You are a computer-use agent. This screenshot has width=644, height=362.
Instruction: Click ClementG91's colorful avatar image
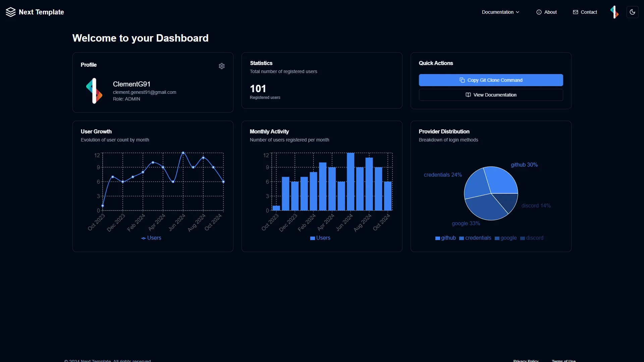[94, 90]
